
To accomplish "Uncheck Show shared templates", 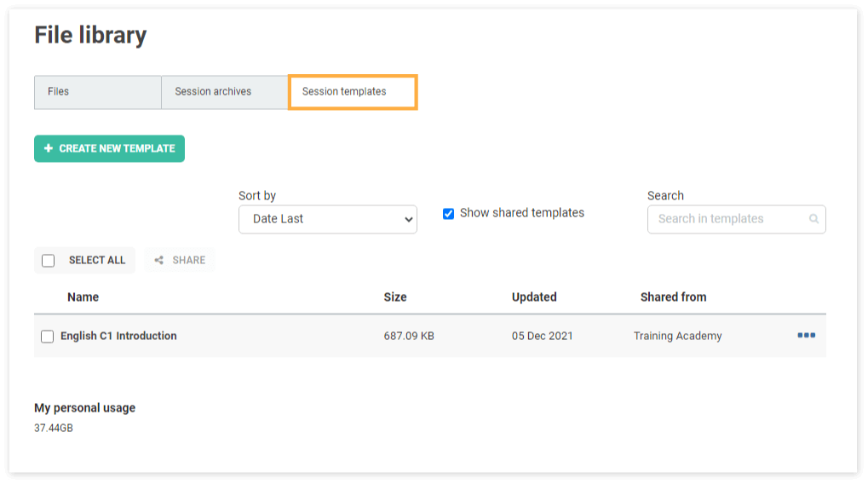I will [x=448, y=213].
